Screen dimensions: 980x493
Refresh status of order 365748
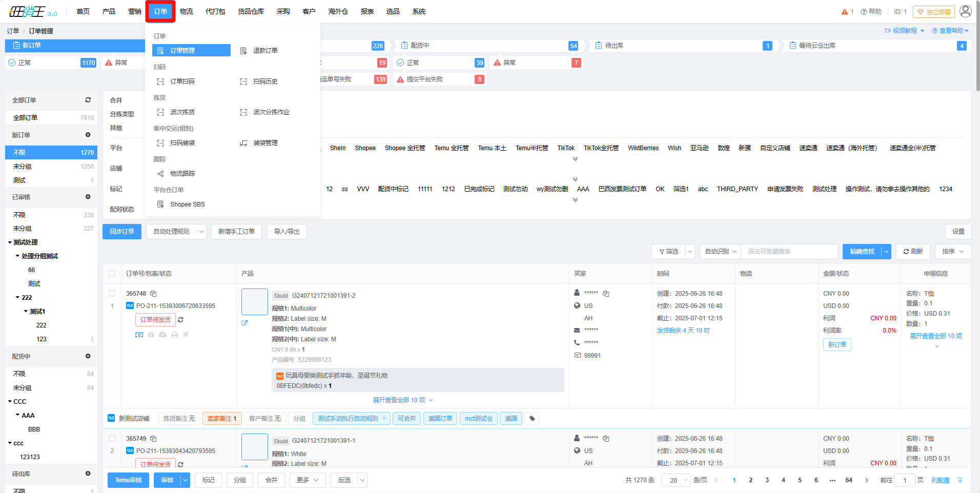[x=180, y=320]
